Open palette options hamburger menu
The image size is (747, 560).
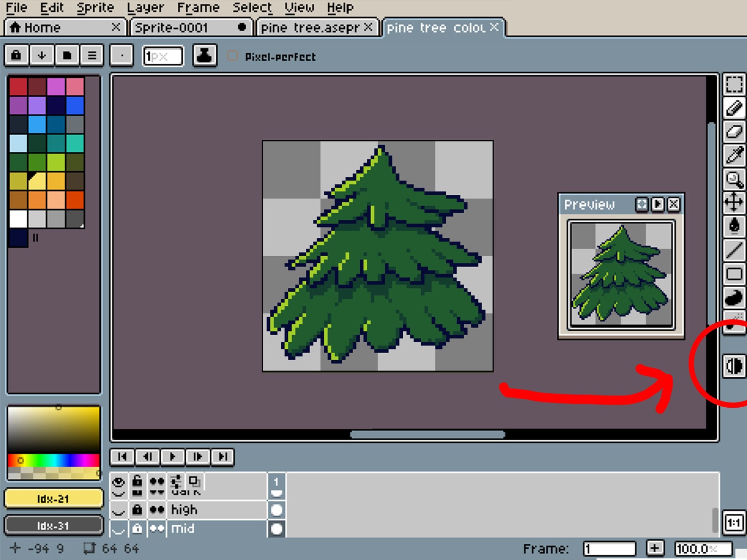point(92,55)
